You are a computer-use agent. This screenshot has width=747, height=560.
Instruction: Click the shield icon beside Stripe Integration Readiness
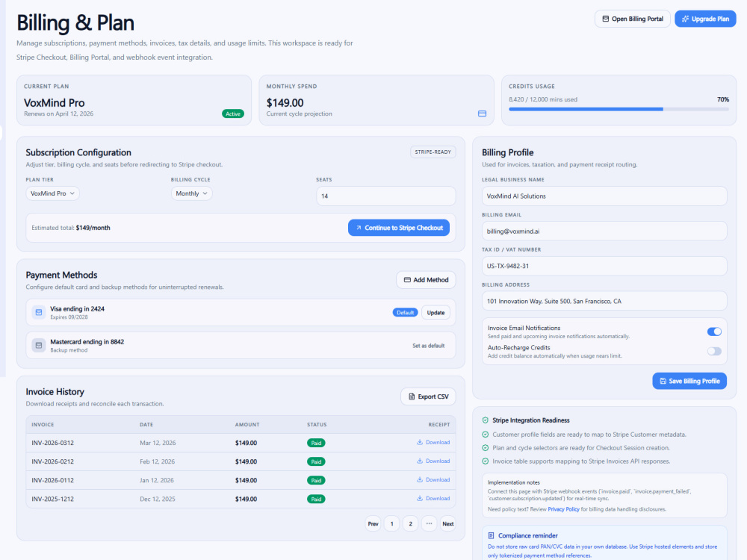[486, 420]
